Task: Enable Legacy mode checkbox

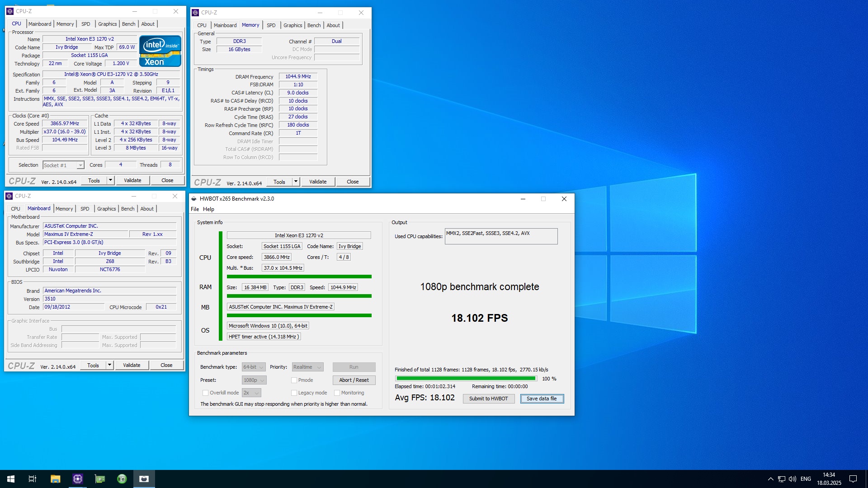Action: (294, 393)
